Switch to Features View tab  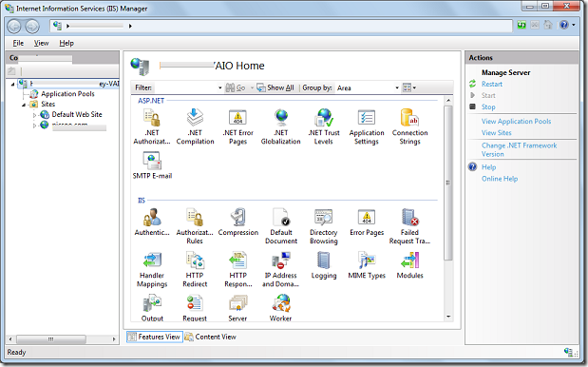(x=154, y=337)
